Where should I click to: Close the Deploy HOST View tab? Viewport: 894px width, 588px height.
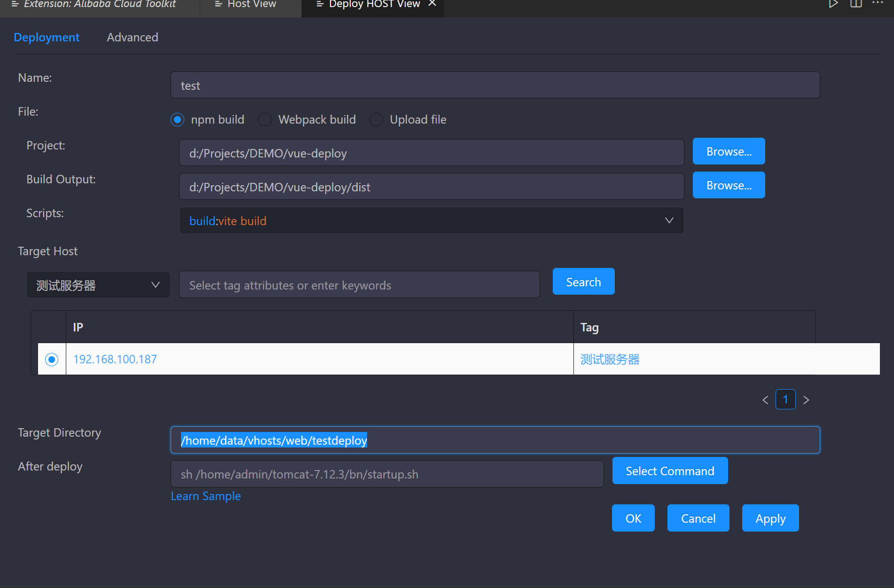tap(432, 4)
